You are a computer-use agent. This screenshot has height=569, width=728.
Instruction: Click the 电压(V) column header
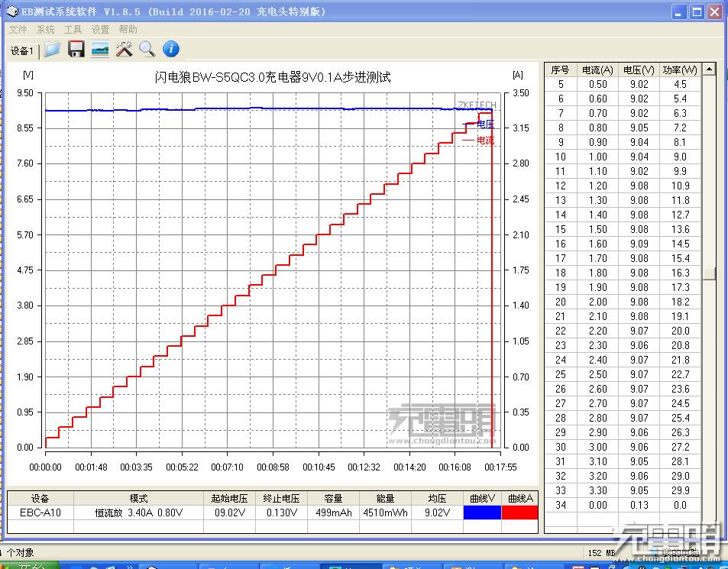(x=639, y=70)
